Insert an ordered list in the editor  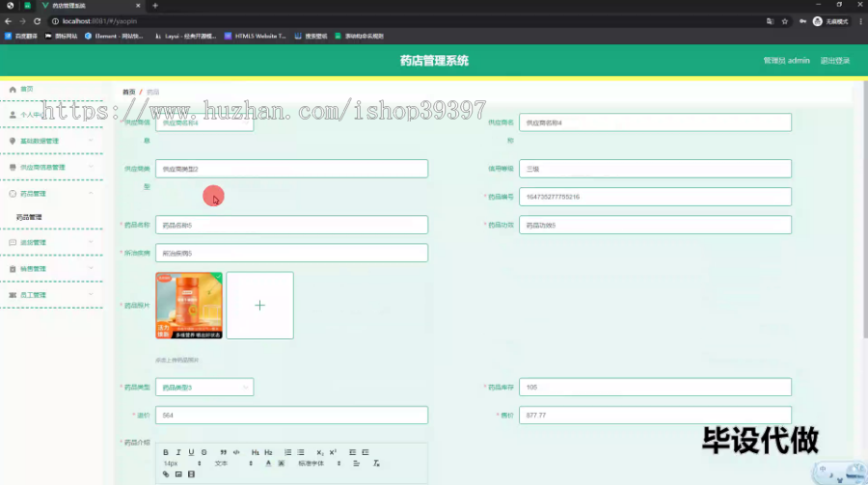(x=287, y=452)
